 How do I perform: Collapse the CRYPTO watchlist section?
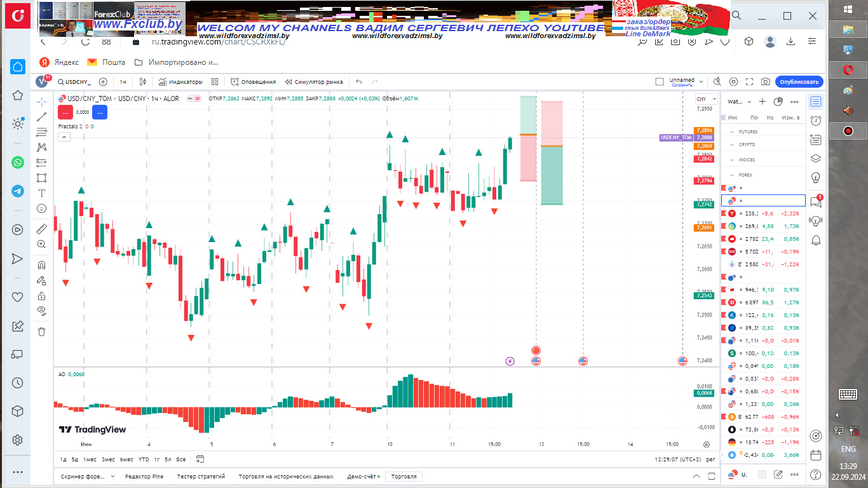click(732, 145)
